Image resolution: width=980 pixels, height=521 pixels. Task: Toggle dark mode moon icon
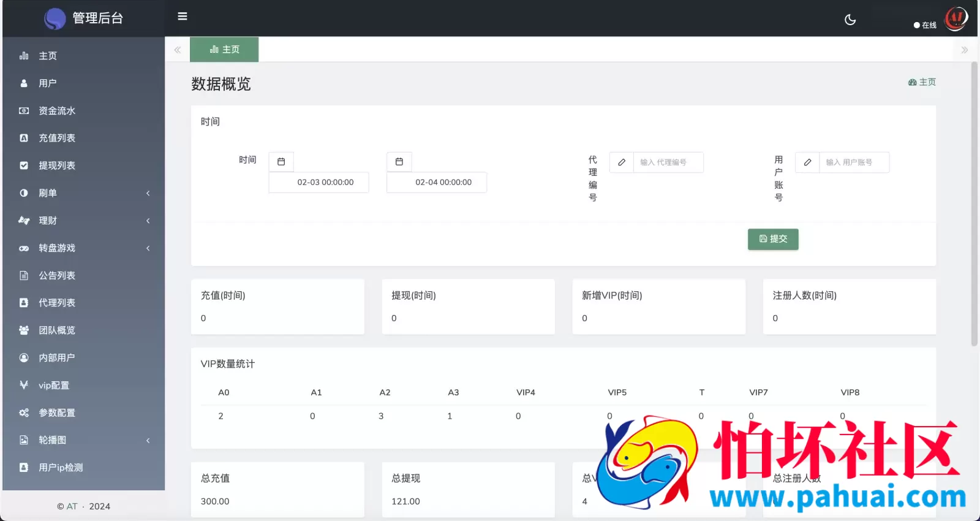pyautogui.click(x=850, y=20)
